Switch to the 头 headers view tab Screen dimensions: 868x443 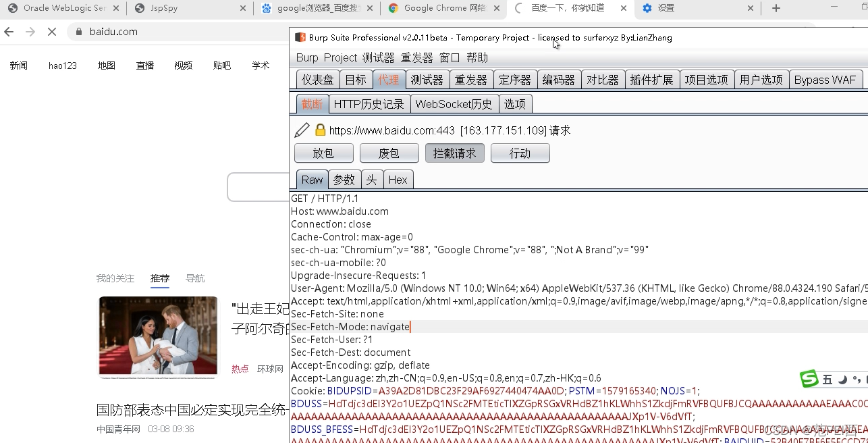click(372, 180)
